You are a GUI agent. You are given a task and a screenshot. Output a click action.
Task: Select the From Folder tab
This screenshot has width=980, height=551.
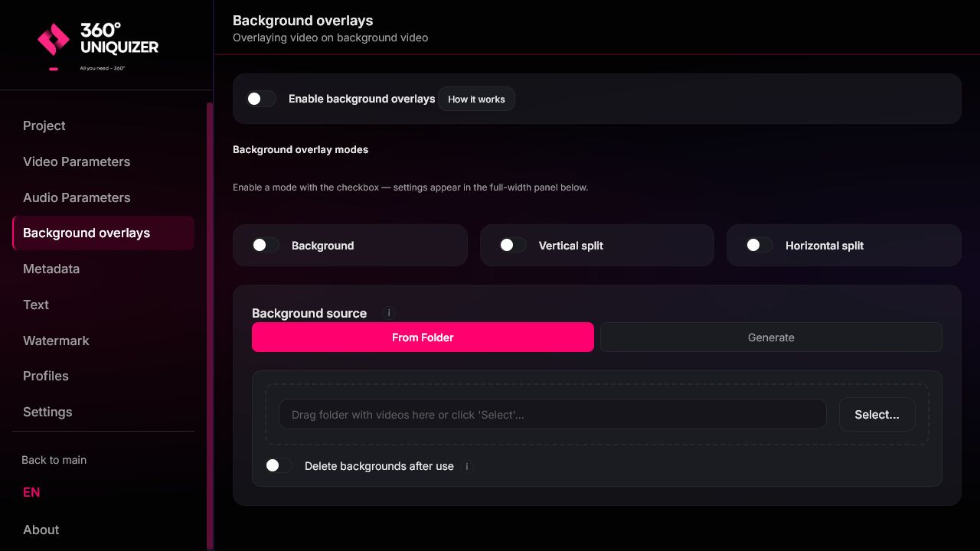423,337
